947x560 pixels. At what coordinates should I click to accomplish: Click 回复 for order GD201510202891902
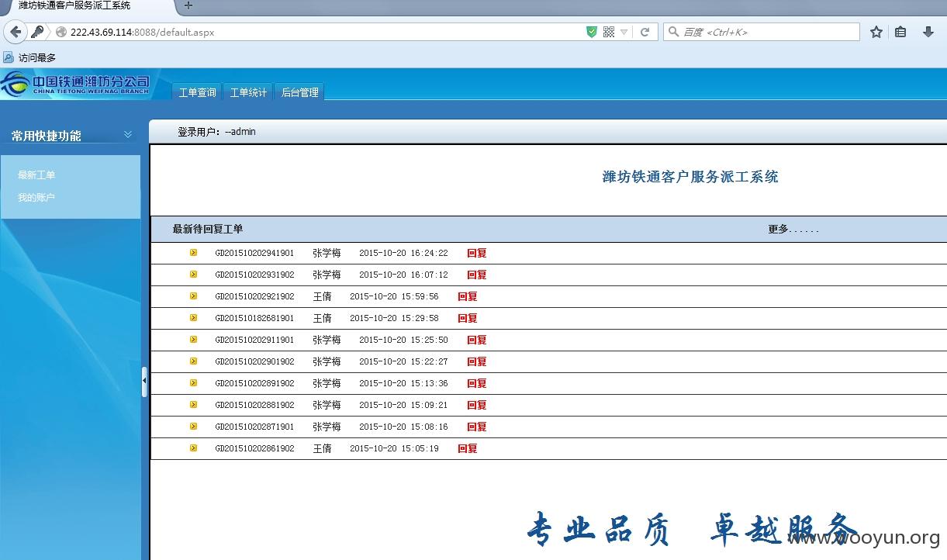coord(477,383)
